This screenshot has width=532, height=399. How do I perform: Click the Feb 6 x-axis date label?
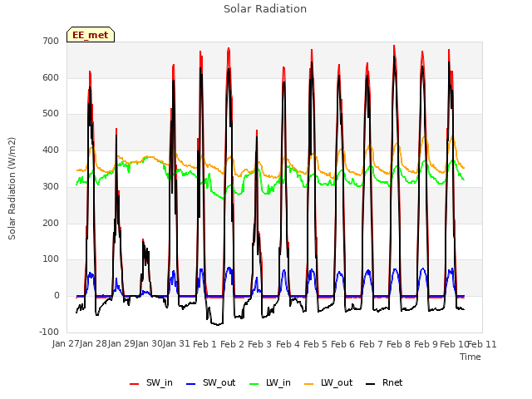(x=343, y=344)
